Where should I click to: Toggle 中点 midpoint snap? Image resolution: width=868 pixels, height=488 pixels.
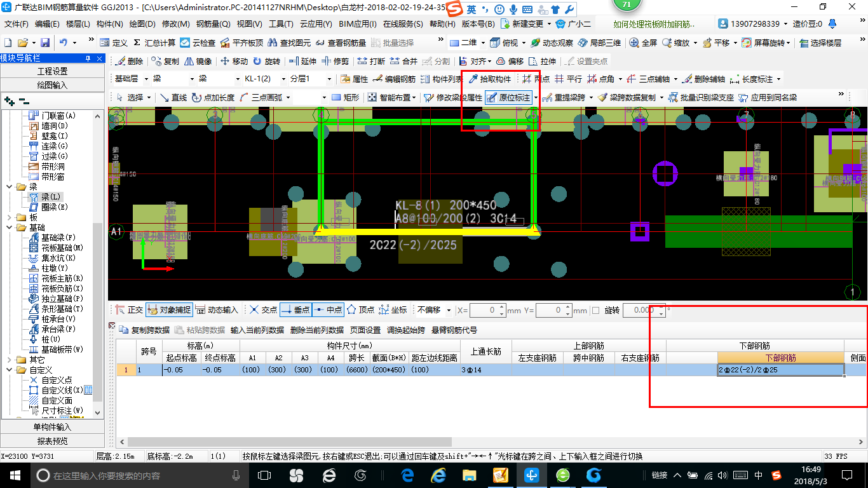[328, 310]
